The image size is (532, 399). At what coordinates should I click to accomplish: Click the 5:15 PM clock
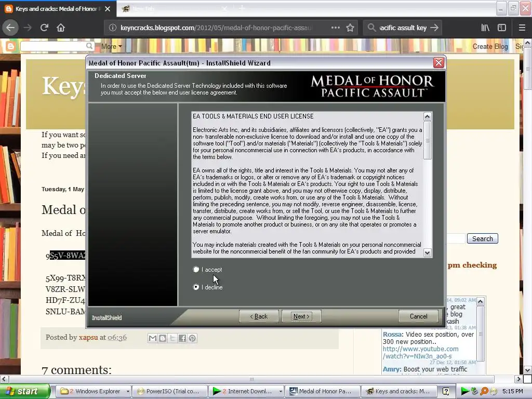(x=512, y=391)
